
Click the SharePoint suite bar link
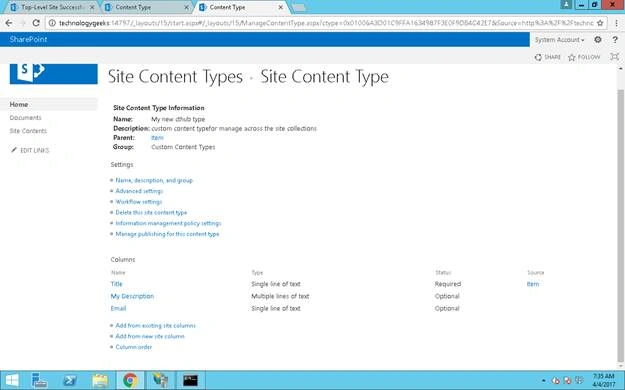point(28,39)
